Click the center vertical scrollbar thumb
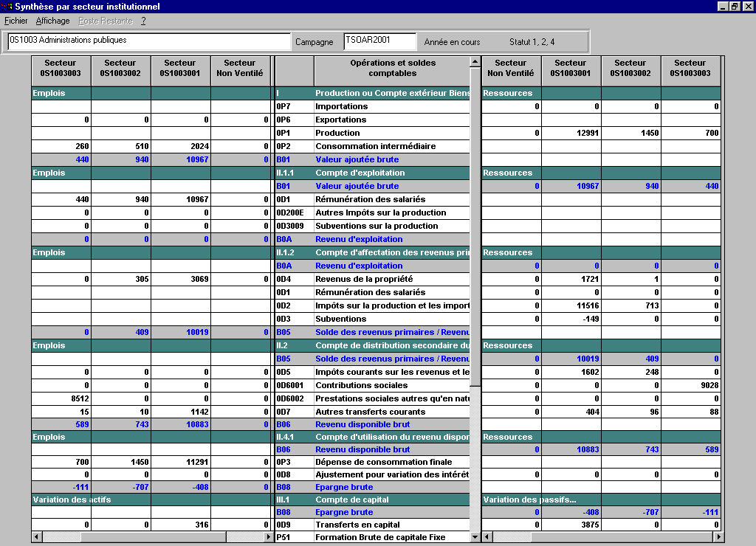Viewport: 756px width, 546px height. click(x=475, y=227)
